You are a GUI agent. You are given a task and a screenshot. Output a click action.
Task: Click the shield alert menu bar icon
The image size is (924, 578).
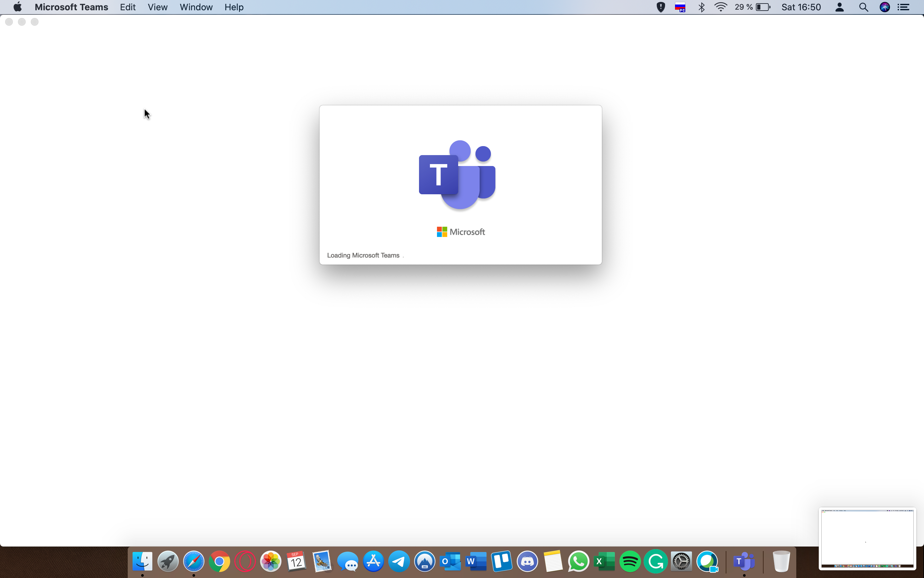point(661,7)
